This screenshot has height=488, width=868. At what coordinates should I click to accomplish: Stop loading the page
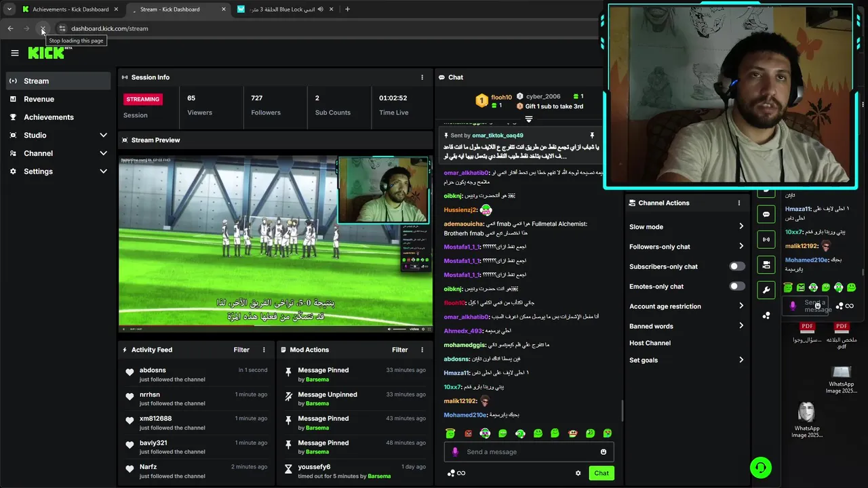point(42,28)
